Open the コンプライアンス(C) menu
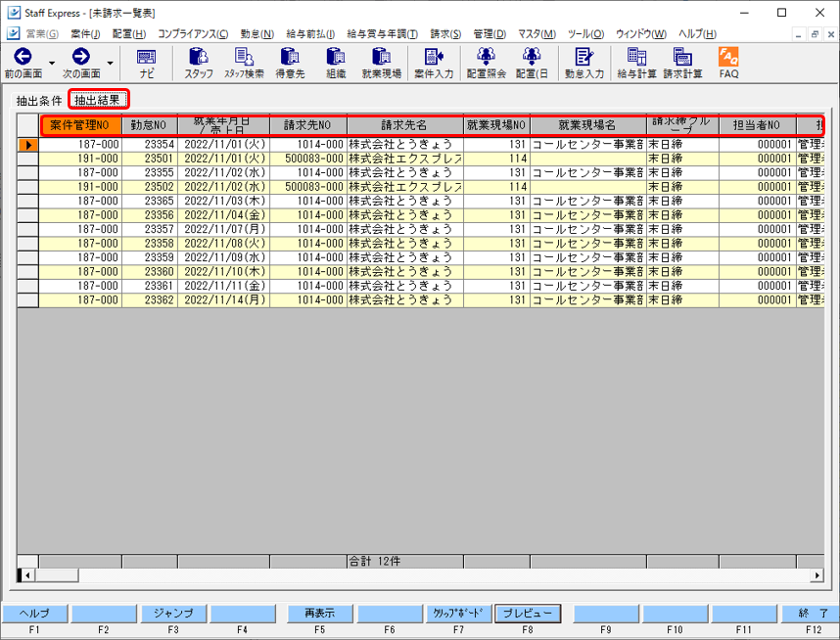This screenshot has width=840, height=640. [x=193, y=33]
